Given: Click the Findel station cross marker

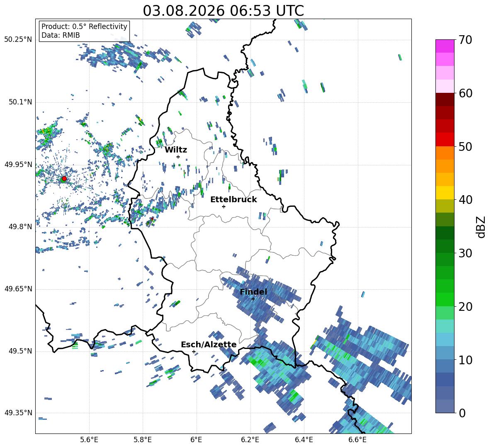Looking at the screenshot, I should tap(253, 299).
